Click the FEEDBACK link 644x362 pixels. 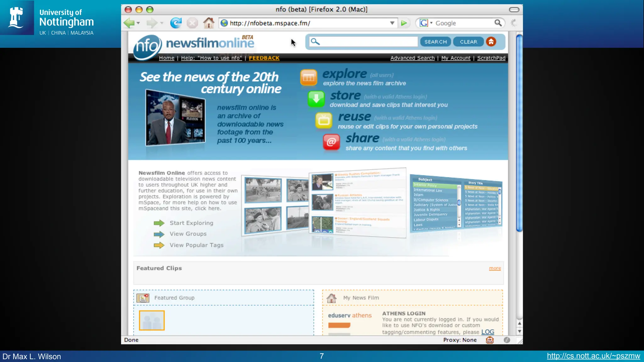tap(264, 58)
